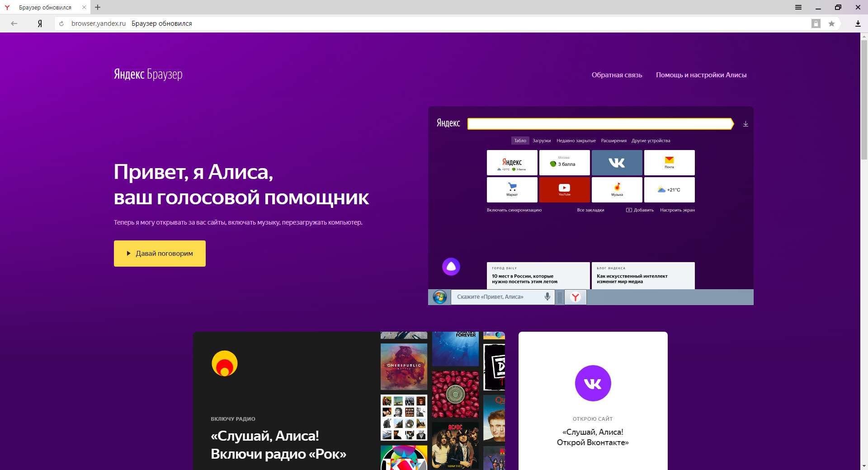Viewport: 868px width, 470px height.
Task: Click Включить синхронизацию link
Action: click(x=514, y=210)
